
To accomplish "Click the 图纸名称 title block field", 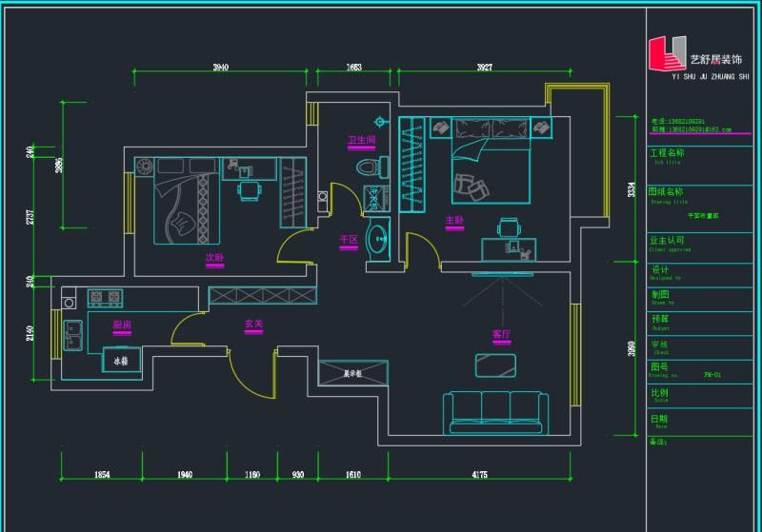I will coord(667,191).
